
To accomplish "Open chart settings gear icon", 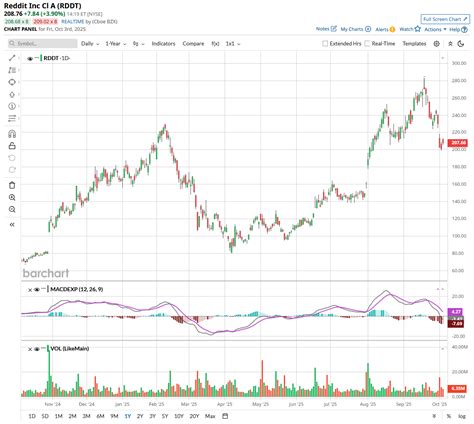I will (436, 44).
